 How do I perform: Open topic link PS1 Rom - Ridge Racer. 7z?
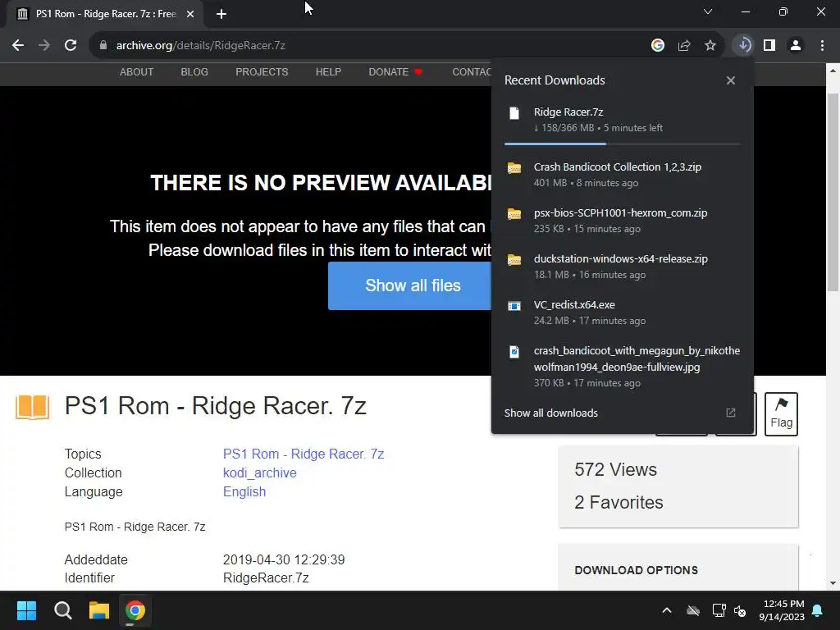pos(304,454)
